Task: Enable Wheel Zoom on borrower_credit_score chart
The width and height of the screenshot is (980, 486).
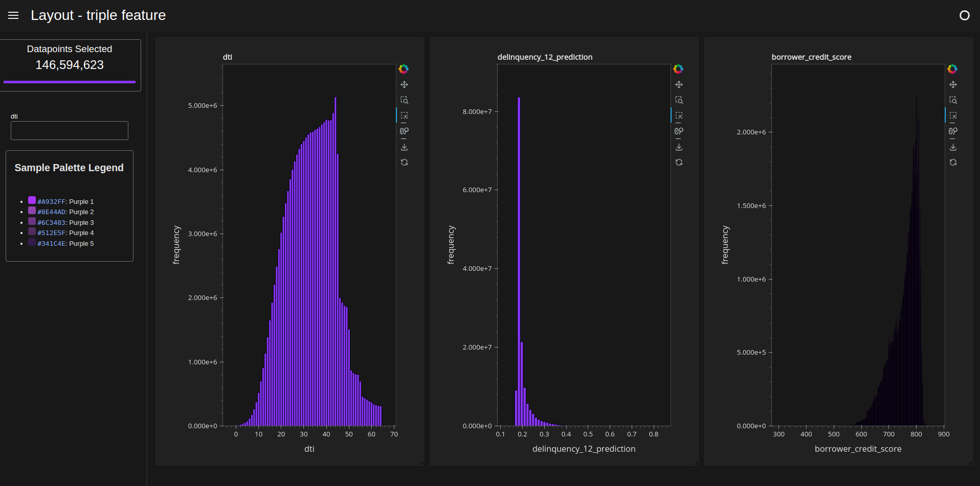Action: 953,131
